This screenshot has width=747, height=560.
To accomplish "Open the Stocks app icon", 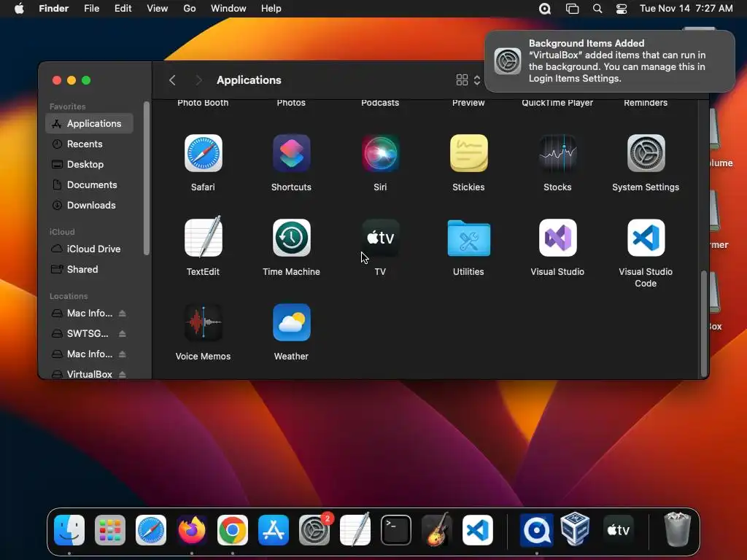I will 557,153.
